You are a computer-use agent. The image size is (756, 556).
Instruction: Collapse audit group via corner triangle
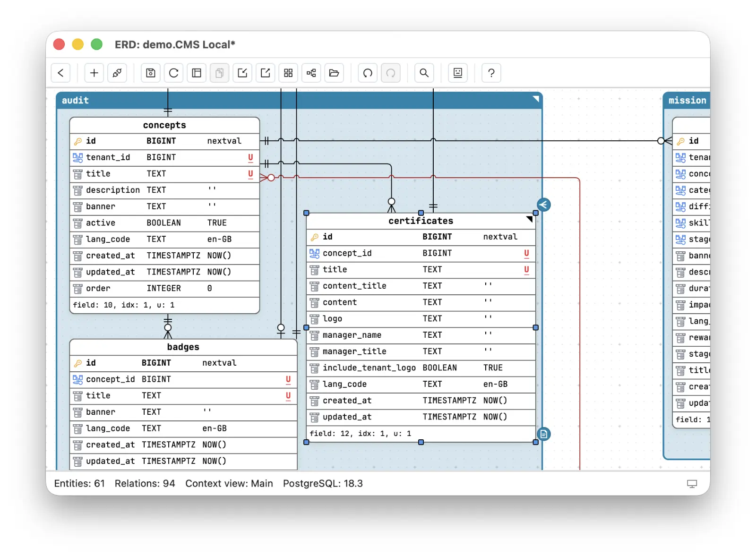(x=536, y=98)
